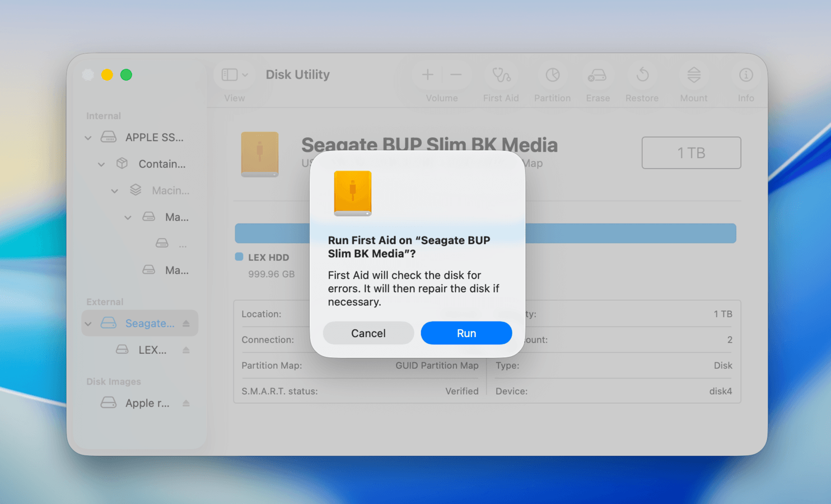
Task: Collapse the APPLE SSD tree entry
Action: pos(88,137)
